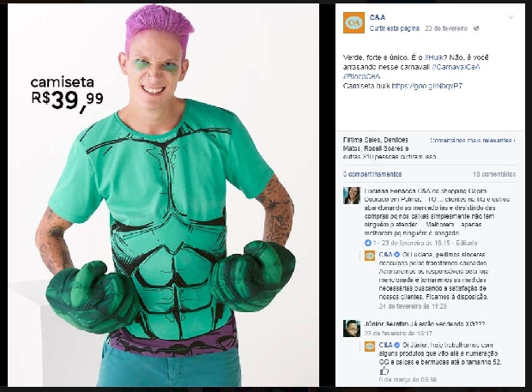Click C&A avatar in reply to Júnior

pos(370,347)
